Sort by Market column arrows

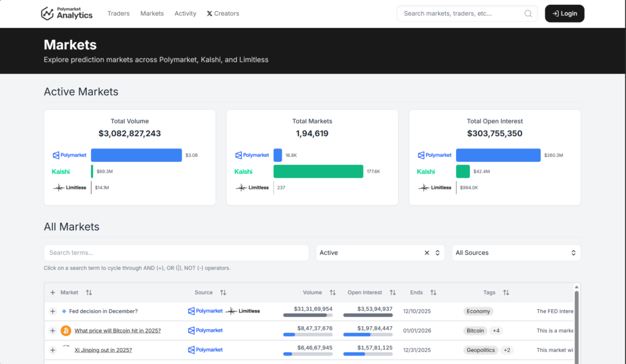89,293
